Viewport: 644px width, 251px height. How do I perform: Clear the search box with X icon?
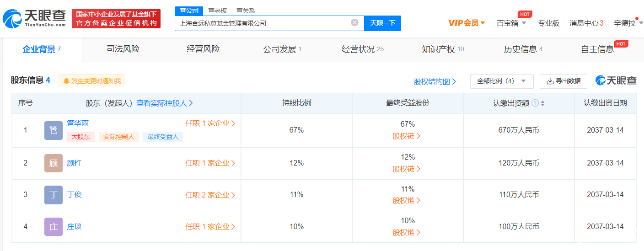(x=354, y=22)
